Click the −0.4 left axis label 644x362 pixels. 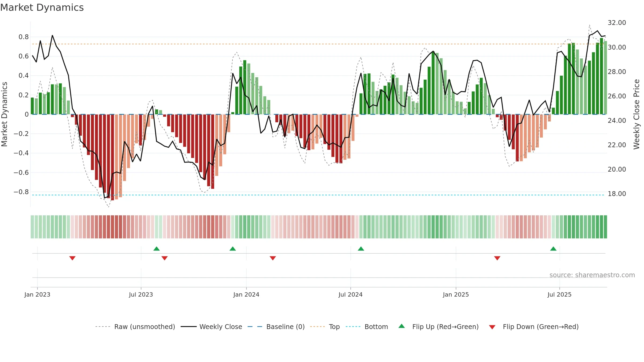click(x=21, y=153)
